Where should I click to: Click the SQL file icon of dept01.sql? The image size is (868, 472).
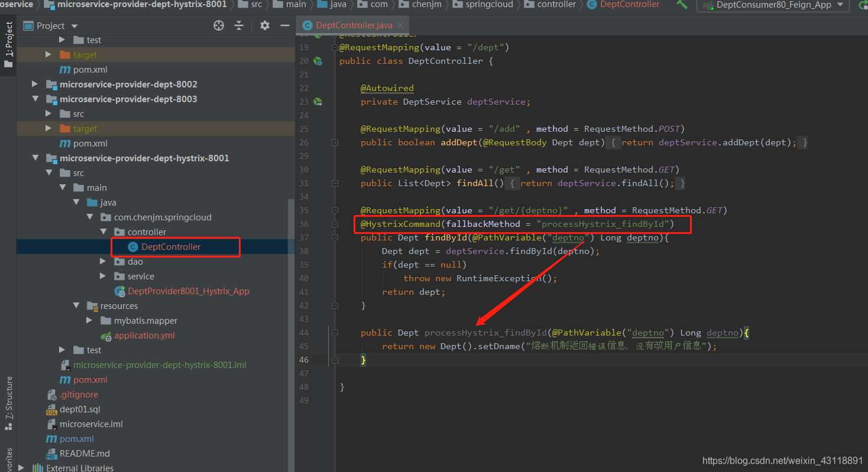click(51, 409)
